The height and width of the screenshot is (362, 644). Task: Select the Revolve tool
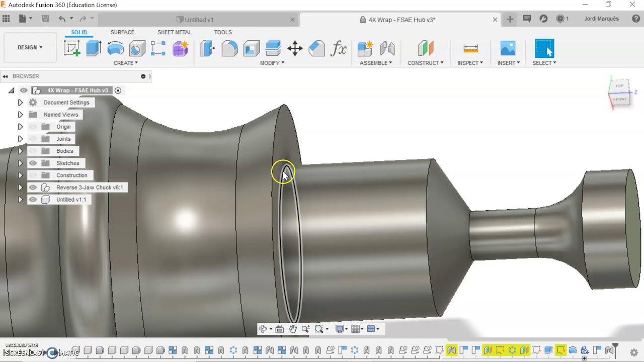pyautogui.click(x=115, y=48)
